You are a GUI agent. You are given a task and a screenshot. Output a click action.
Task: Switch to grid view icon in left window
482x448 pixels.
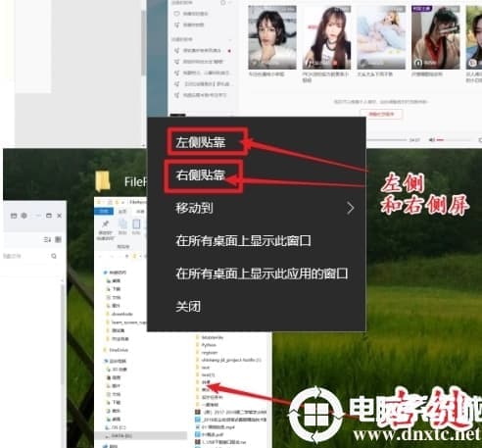58,239
